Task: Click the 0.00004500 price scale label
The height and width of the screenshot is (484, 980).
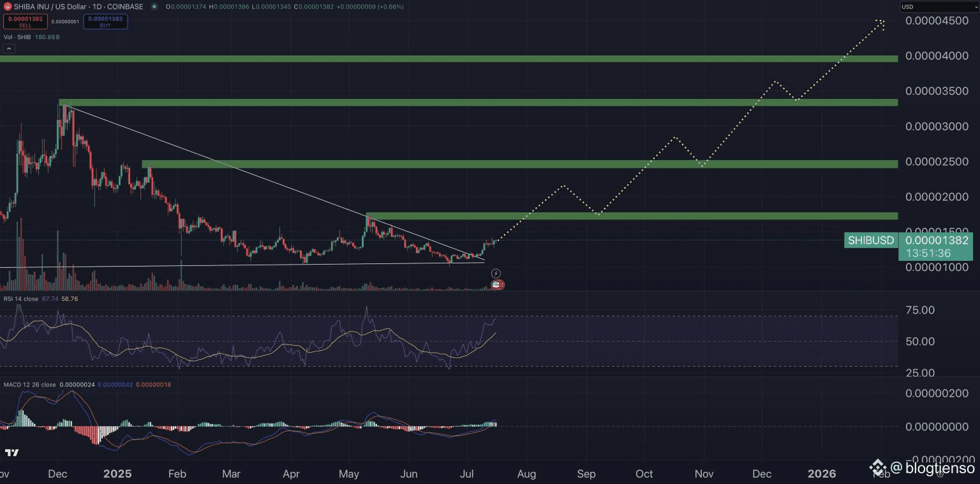Action: (937, 20)
